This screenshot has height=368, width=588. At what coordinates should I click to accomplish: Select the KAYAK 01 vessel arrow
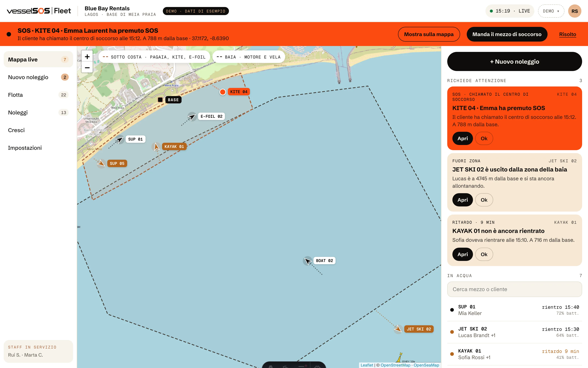click(156, 147)
